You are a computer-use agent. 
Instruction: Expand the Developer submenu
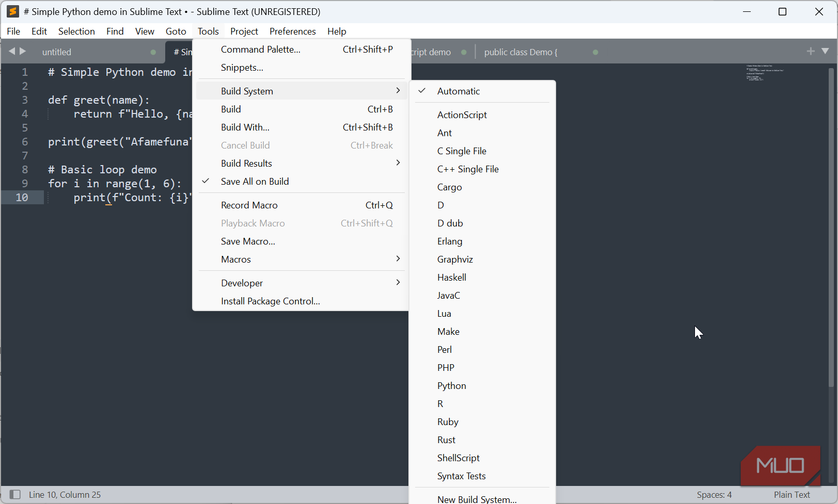click(302, 283)
